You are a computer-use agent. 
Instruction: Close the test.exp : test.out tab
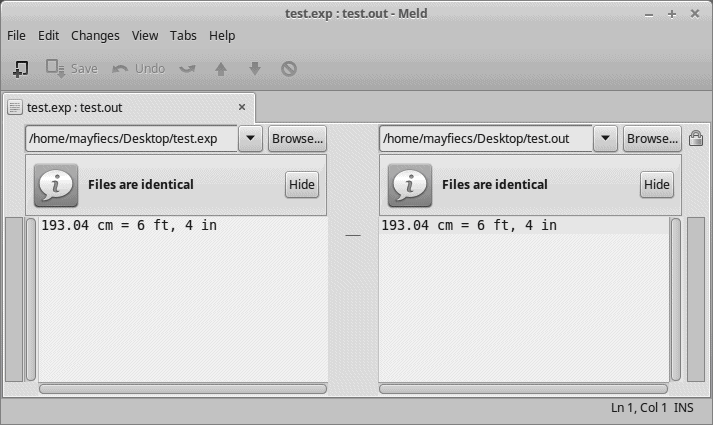[242, 107]
